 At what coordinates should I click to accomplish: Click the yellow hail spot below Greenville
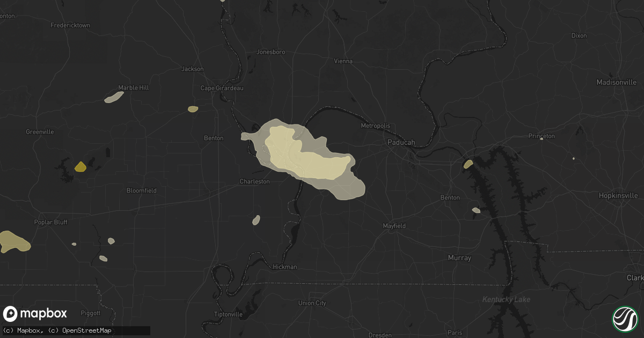tap(80, 166)
